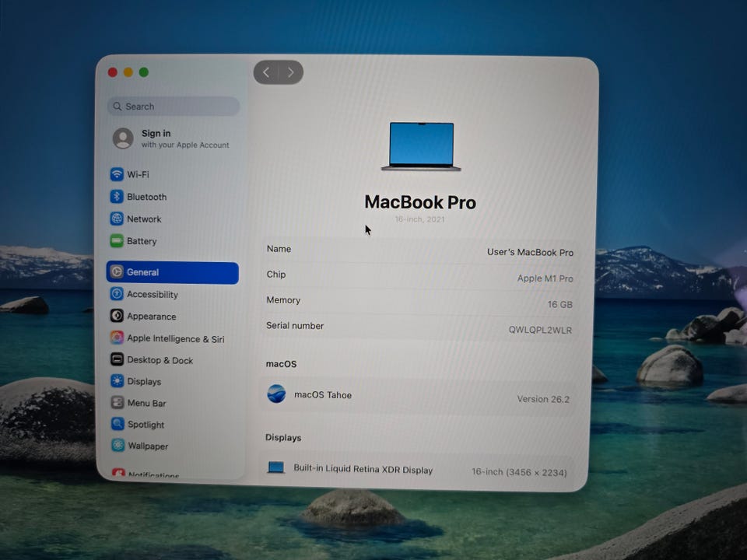This screenshot has width=747, height=560.
Task: Minimize window with the yellow button
Action: click(128, 72)
